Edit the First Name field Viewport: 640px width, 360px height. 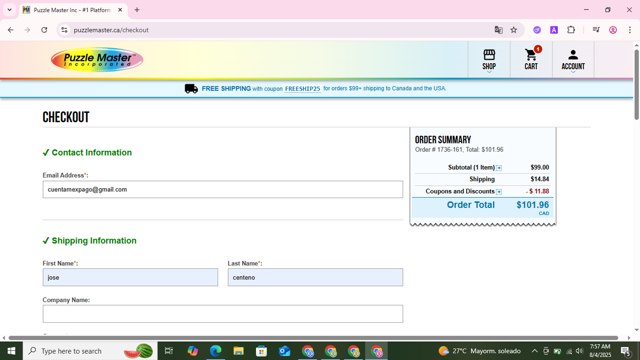pos(130,277)
